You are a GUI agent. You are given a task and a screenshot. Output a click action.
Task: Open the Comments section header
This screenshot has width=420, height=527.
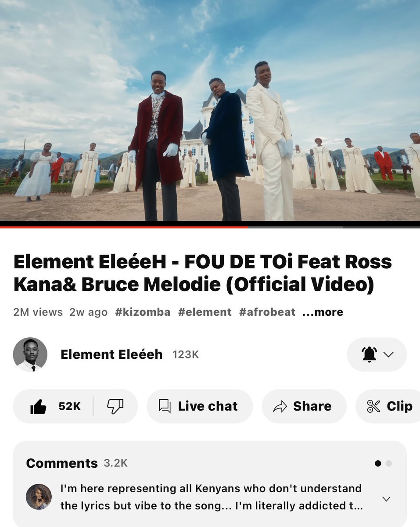(62, 463)
